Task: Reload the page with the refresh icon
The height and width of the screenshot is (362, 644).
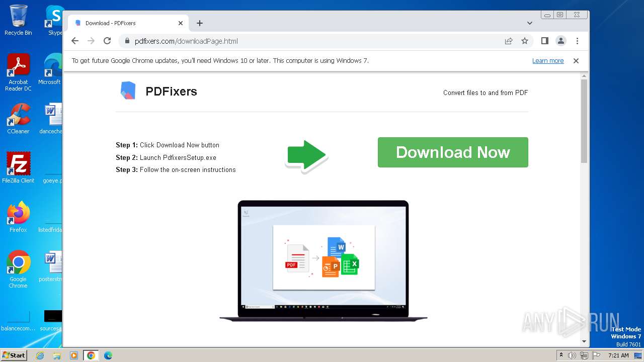Action: tap(107, 41)
